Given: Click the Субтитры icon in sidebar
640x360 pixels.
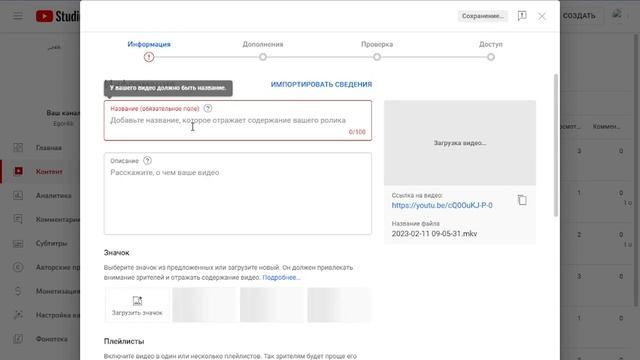Looking at the screenshot, I should tap(18, 243).
